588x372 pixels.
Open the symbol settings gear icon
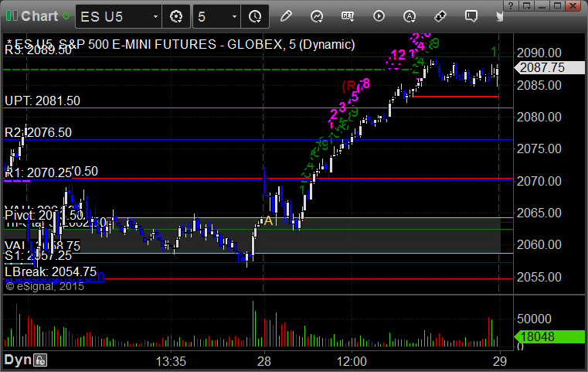[x=176, y=16]
